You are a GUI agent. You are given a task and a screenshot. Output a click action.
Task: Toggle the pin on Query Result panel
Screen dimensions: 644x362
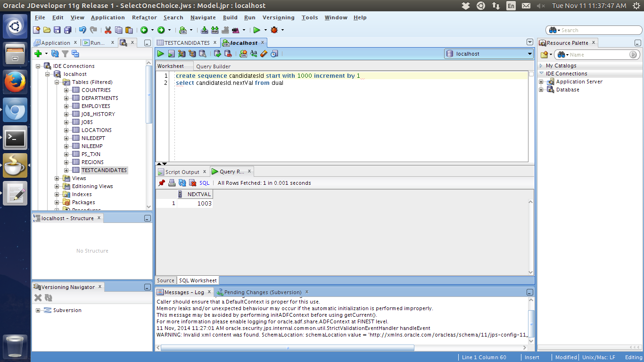point(162,183)
